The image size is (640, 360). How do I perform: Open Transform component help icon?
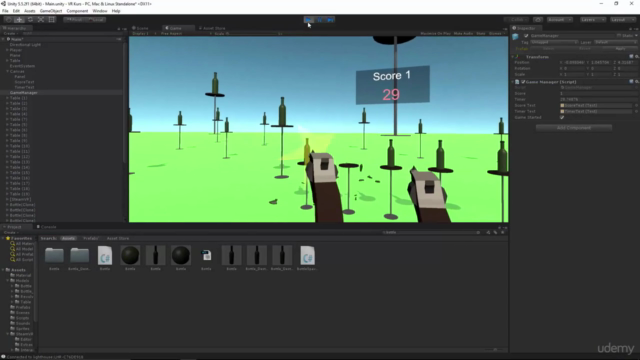[631, 57]
